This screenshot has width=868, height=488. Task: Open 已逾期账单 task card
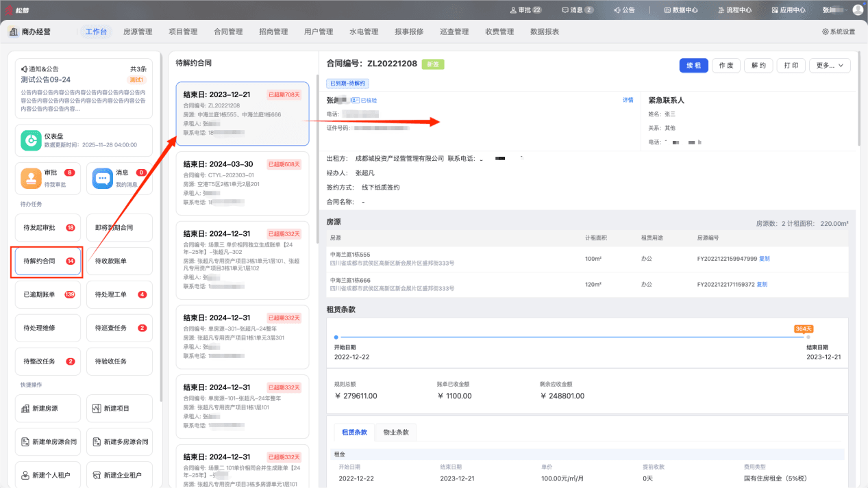[48, 294]
